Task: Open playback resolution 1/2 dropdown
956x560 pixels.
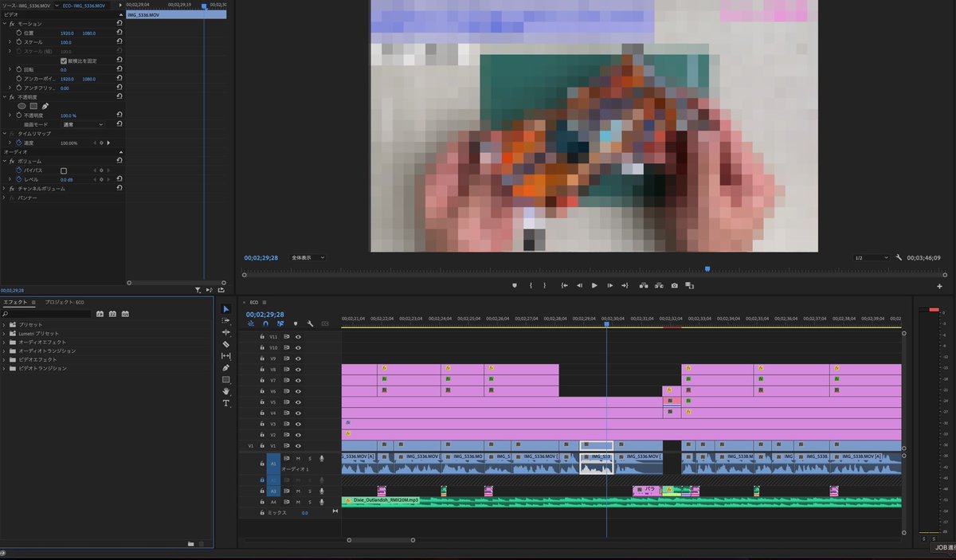Action: click(x=870, y=257)
